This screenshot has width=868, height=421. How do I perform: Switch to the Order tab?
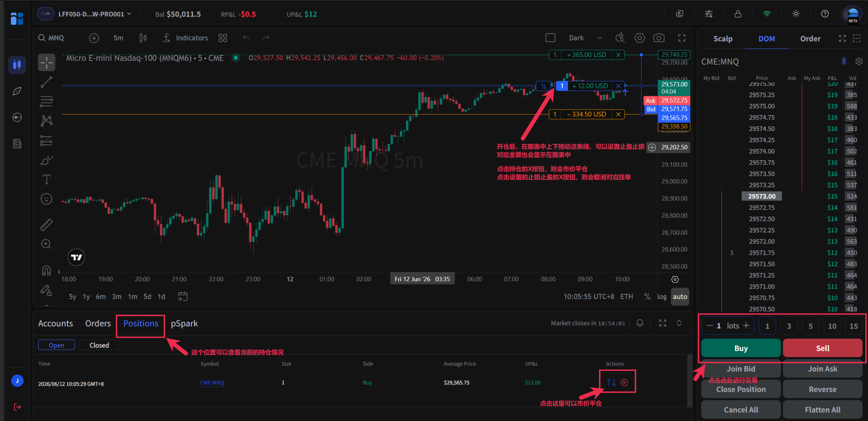(x=811, y=39)
